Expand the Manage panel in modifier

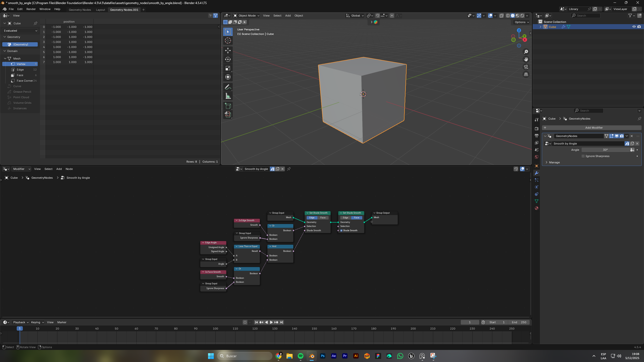pos(554,162)
